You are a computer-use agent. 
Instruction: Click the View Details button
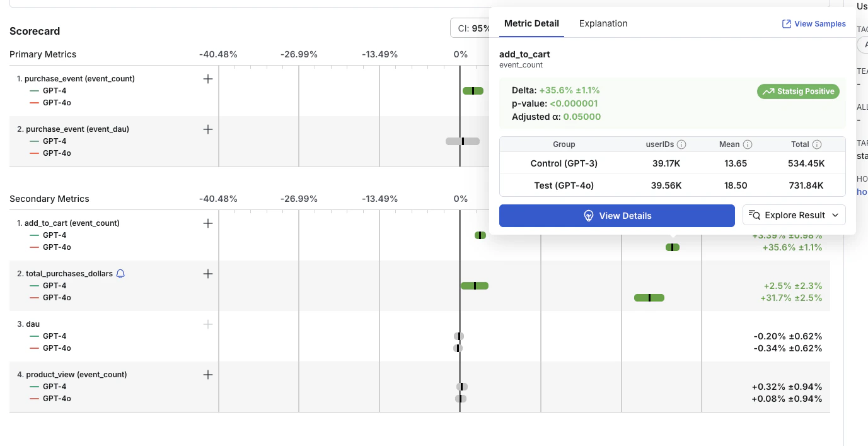tap(617, 216)
